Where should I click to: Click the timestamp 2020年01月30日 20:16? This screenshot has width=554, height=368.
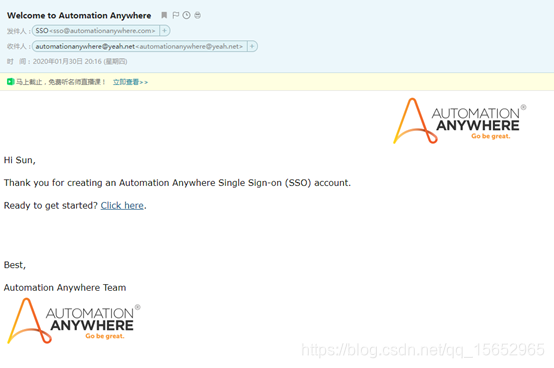click(x=80, y=61)
